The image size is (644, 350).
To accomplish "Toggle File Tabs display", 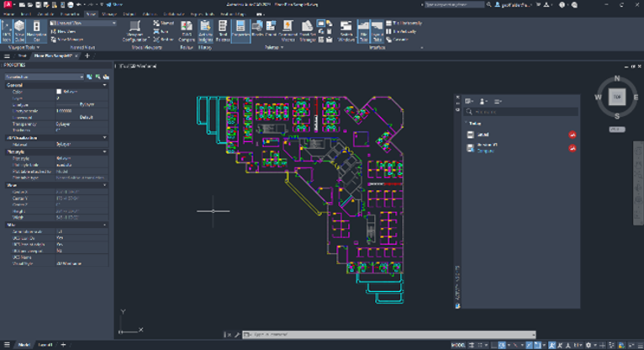I will pos(364,31).
